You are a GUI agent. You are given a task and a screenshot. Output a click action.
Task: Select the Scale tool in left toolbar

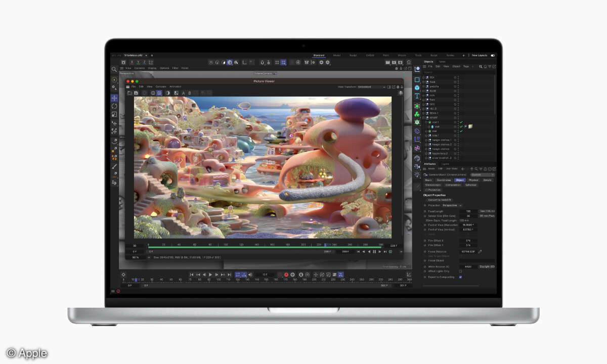114,114
